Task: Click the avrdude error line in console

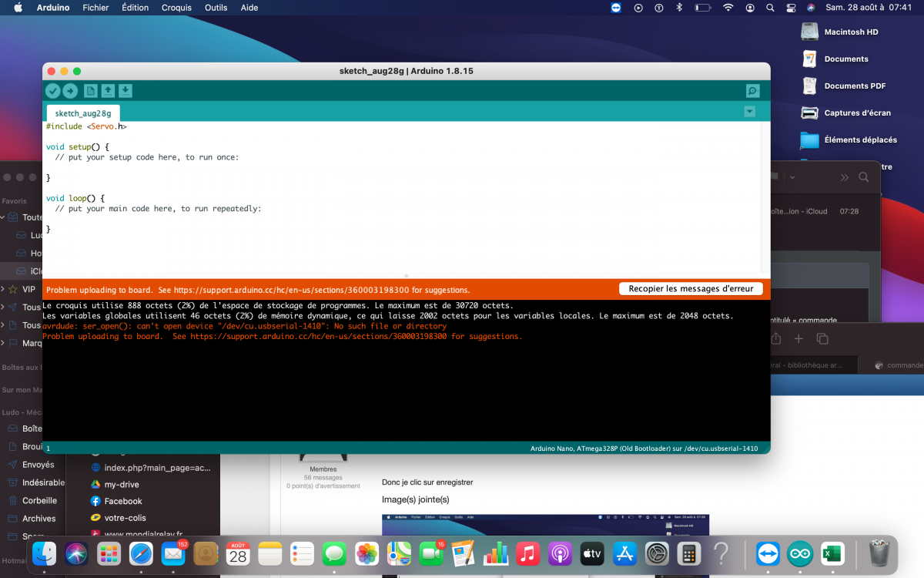Action: click(245, 326)
